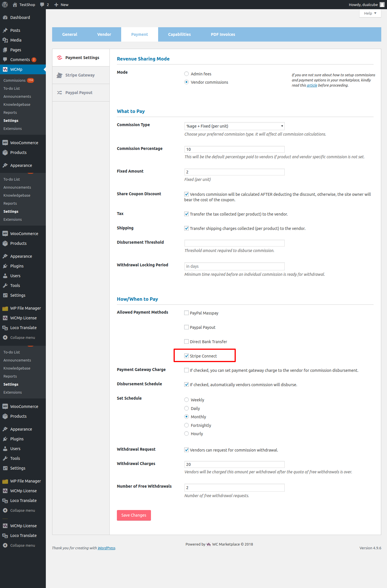Click WC Marketplace logo in footer

click(209, 544)
